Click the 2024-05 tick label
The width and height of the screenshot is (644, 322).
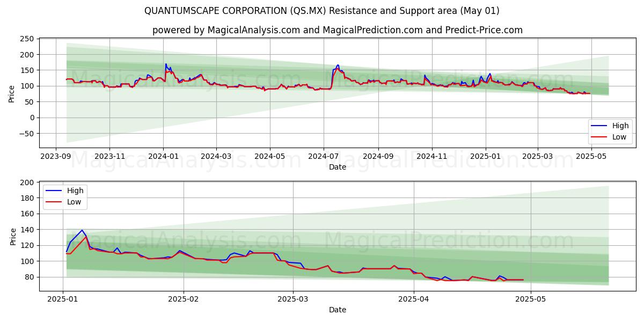click(270, 156)
